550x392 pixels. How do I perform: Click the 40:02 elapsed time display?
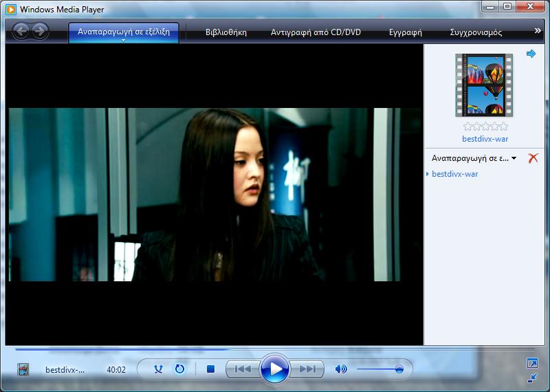pyautogui.click(x=116, y=370)
